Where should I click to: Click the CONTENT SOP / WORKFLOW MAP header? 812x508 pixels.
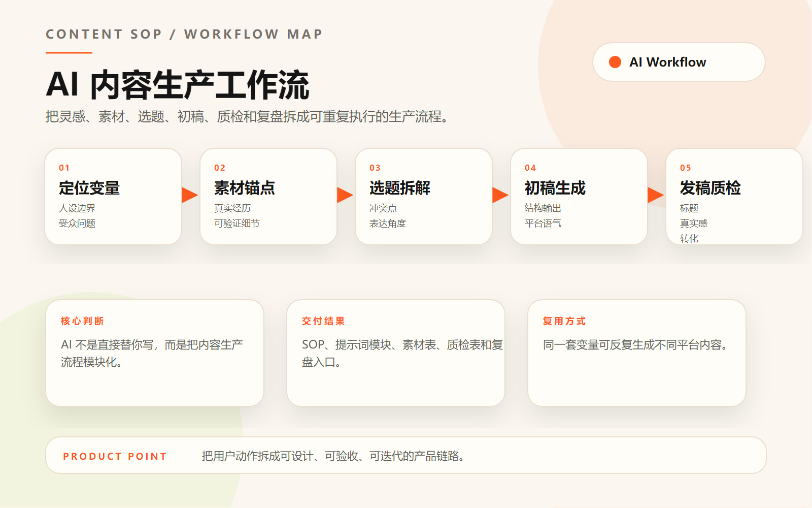(x=184, y=34)
